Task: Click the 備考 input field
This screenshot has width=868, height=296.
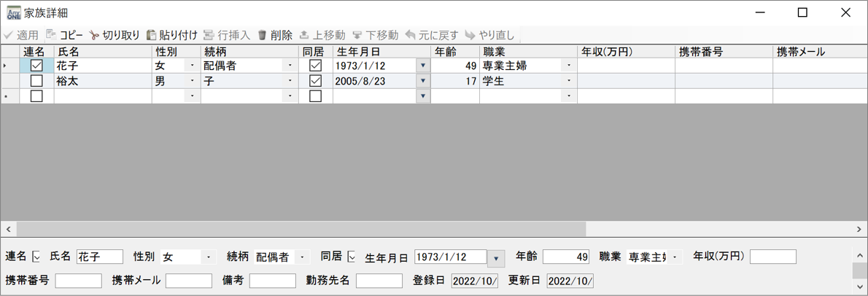Action: click(273, 281)
